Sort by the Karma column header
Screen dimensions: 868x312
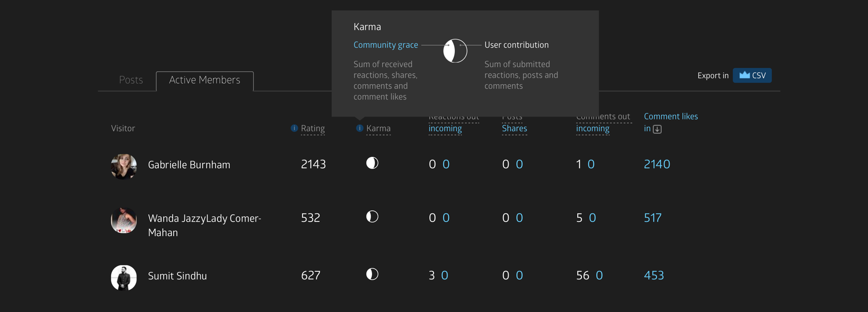point(378,128)
